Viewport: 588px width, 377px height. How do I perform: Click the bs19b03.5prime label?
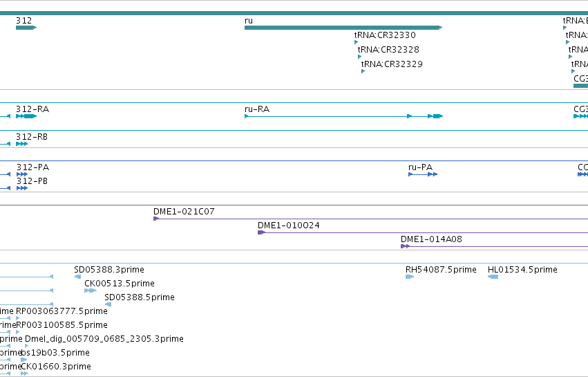(55, 353)
